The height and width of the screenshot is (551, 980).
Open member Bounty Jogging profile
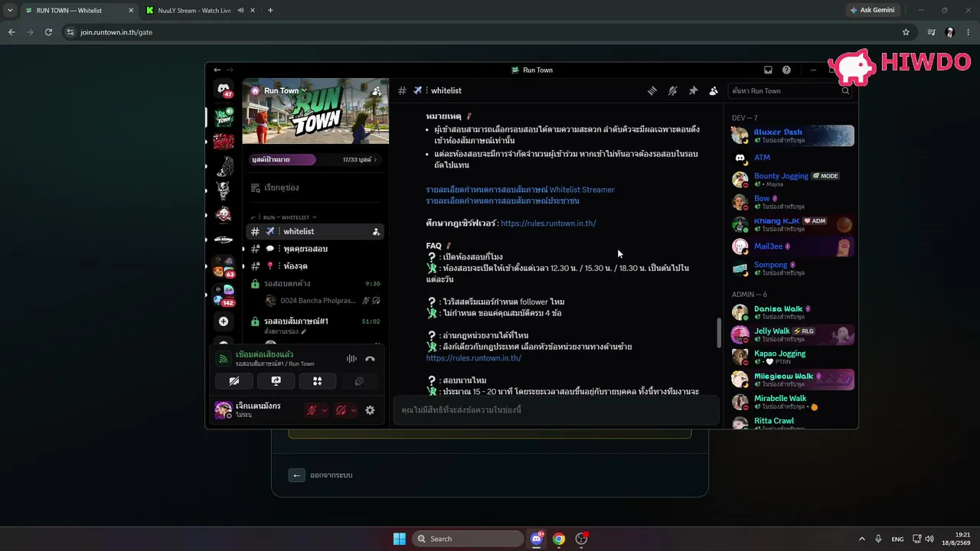point(792,180)
